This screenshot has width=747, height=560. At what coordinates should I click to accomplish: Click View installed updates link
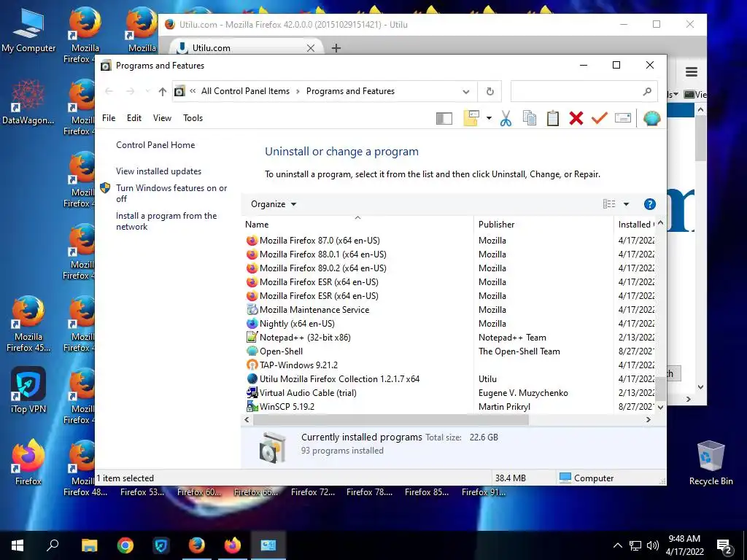(158, 171)
